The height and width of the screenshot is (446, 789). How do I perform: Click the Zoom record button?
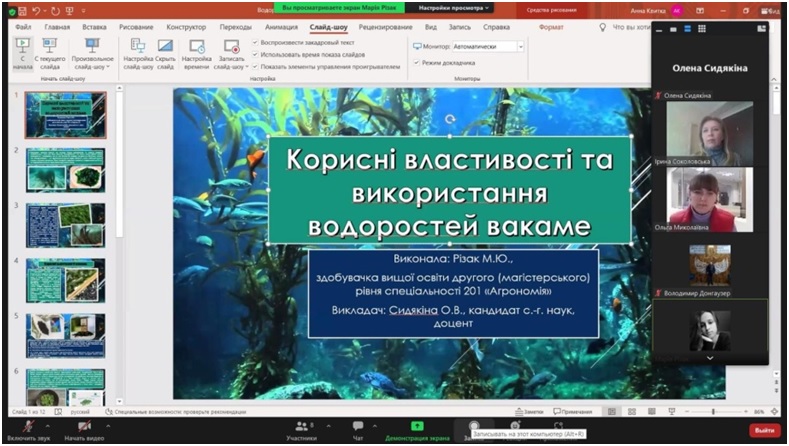(473, 427)
